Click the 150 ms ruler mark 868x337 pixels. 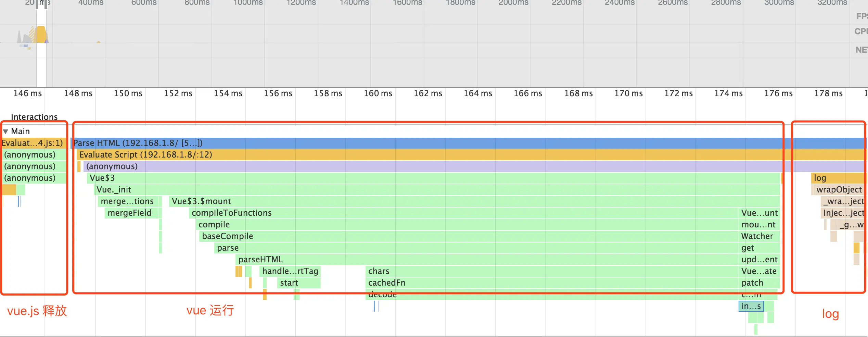[128, 93]
